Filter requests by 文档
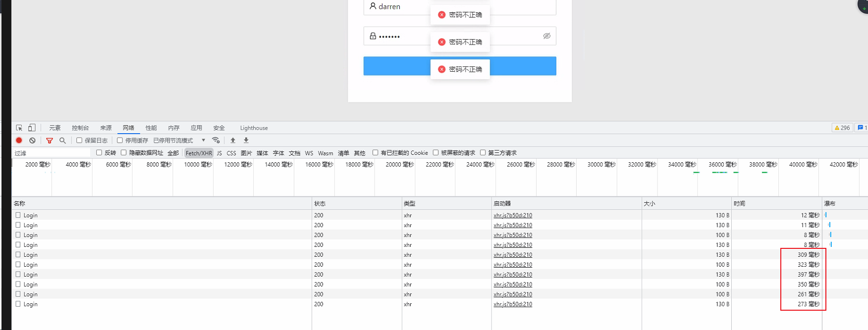Image resolution: width=868 pixels, height=330 pixels. point(294,153)
